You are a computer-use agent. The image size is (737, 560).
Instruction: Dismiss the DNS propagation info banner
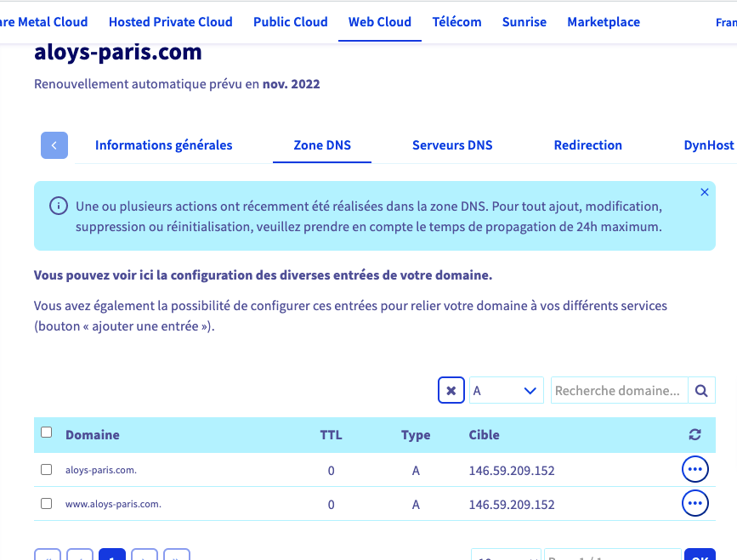pos(704,193)
